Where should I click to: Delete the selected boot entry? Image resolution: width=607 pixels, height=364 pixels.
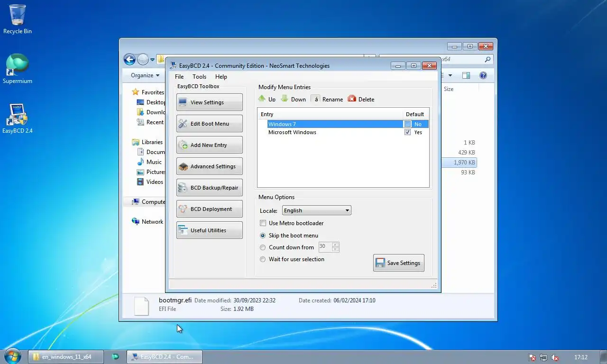pos(361,99)
